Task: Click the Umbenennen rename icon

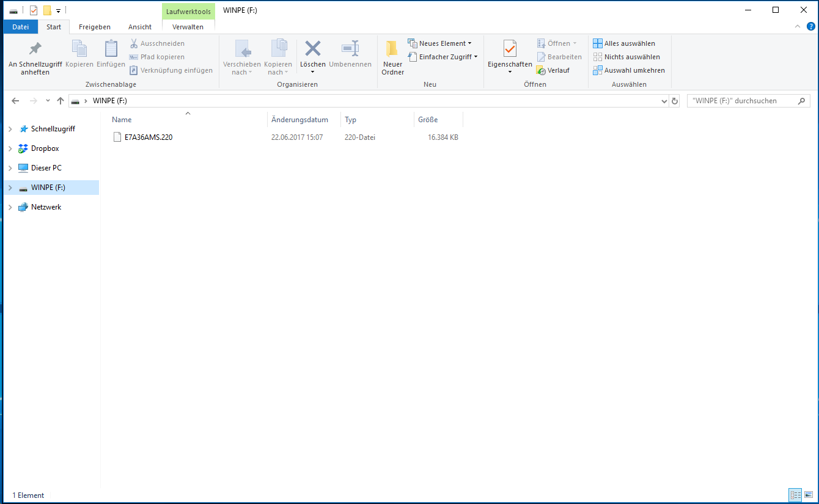Action: pos(350,49)
